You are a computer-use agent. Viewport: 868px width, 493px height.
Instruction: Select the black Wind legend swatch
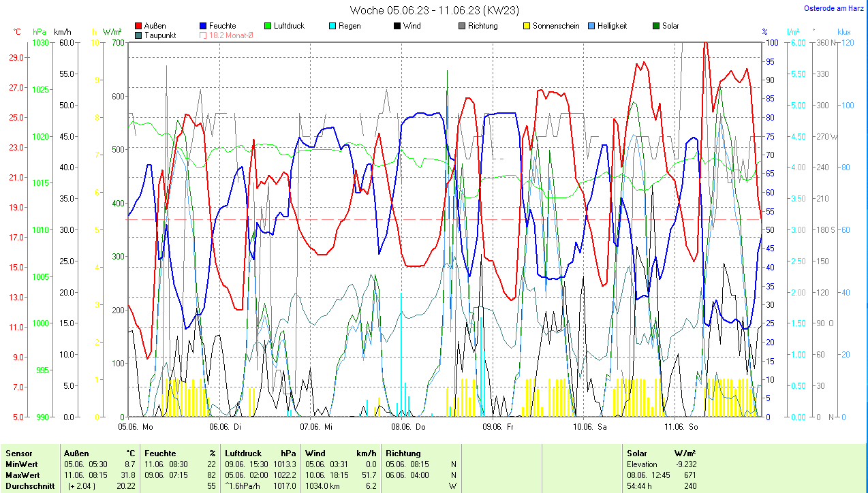(x=397, y=26)
